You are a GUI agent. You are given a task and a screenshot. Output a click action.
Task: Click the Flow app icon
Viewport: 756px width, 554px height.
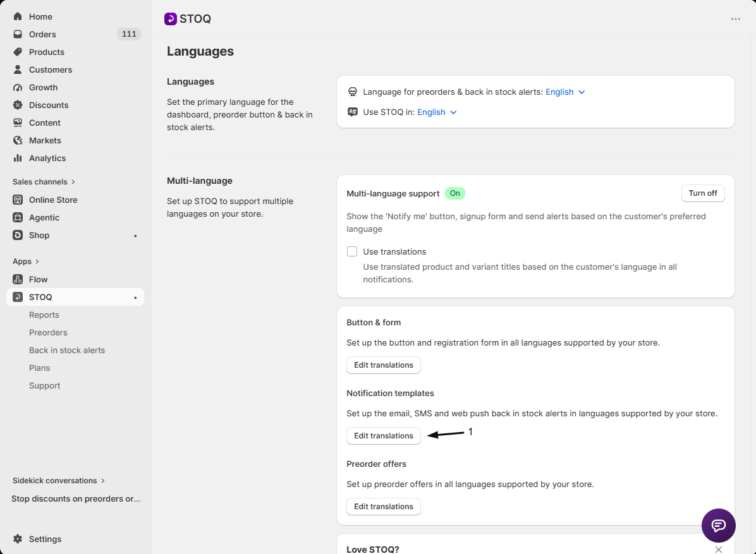tap(18, 279)
